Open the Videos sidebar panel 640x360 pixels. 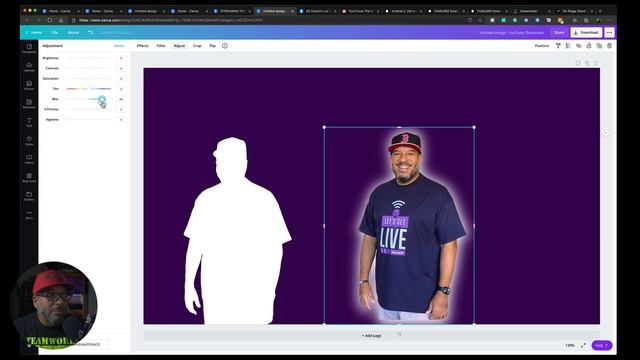pos(29,159)
